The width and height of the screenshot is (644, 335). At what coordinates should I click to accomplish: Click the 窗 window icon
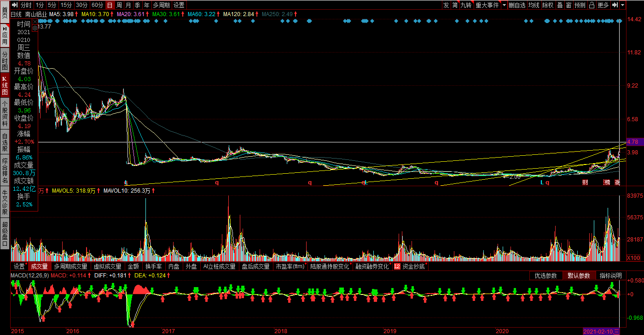click(x=569, y=5)
